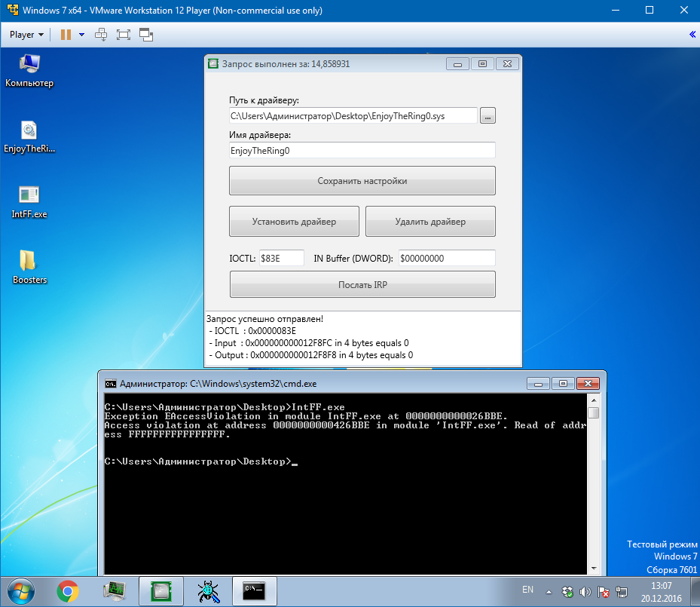The height and width of the screenshot is (607, 700).
Task: Open the bug debugger taskbar icon
Action: (x=206, y=590)
